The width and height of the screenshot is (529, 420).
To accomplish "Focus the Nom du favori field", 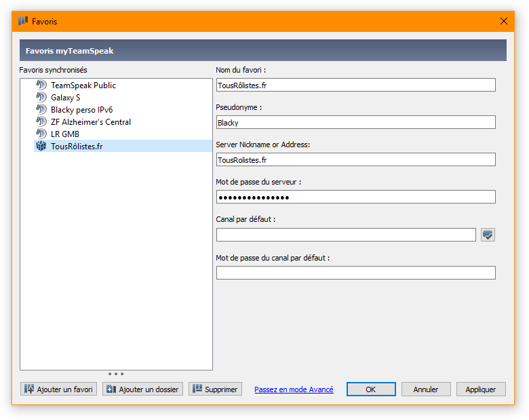I will (355, 85).
